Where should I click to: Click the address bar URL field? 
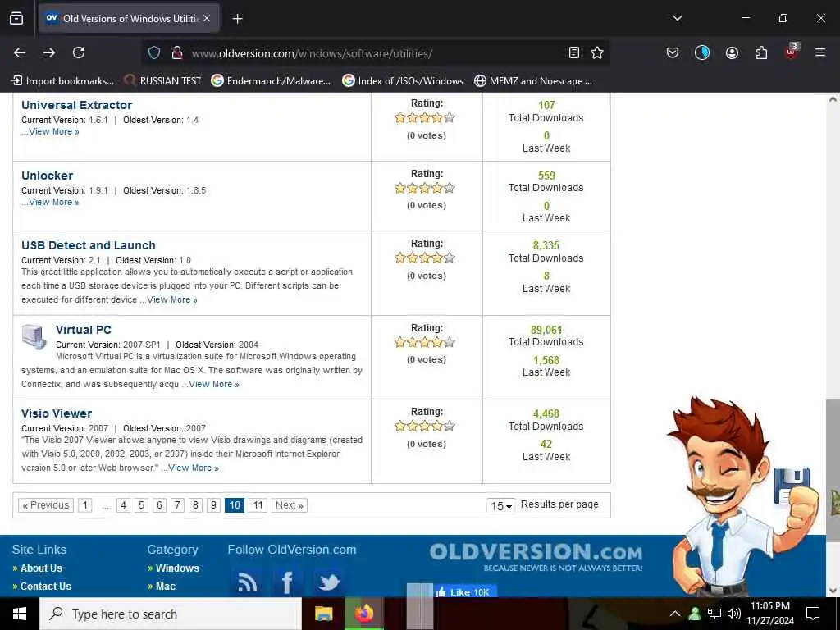(x=375, y=53)
